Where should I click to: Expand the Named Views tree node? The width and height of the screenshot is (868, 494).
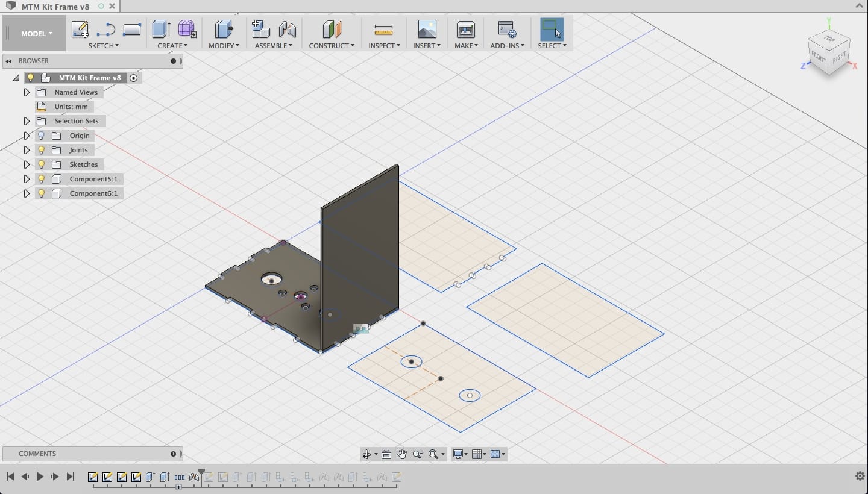click(x=27, y=92)
